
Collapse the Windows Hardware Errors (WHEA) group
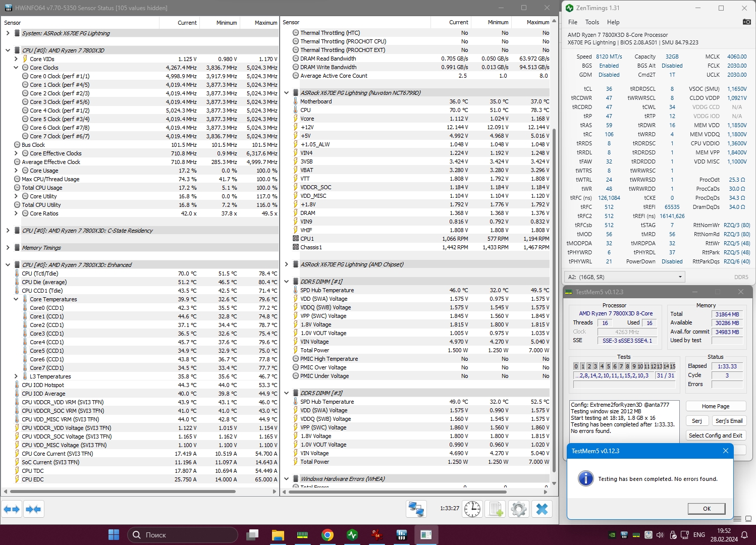click(287, 479)
